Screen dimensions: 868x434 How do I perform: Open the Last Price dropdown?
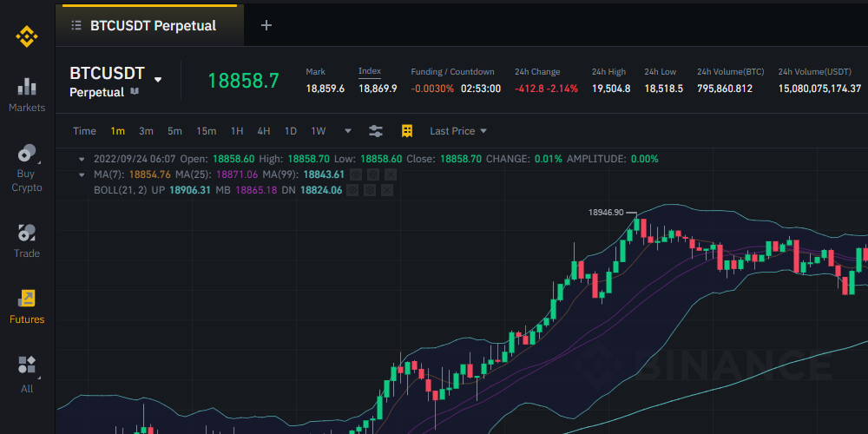pyautogui.click(x=458, y=131)
